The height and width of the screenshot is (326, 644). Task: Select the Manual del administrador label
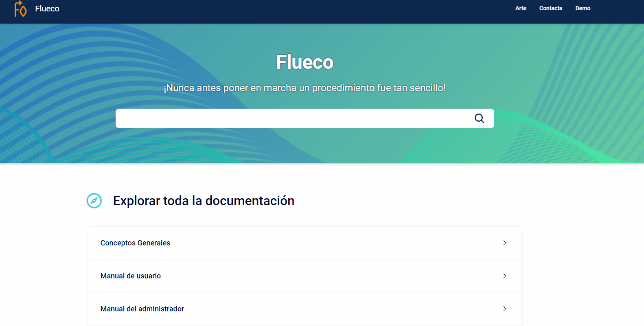tap(142, 309)
